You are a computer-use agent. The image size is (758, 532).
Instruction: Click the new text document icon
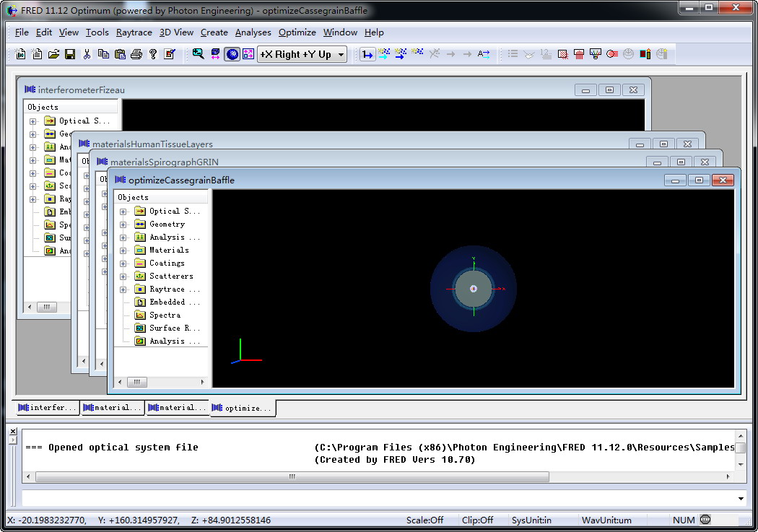tap(37, 54)
